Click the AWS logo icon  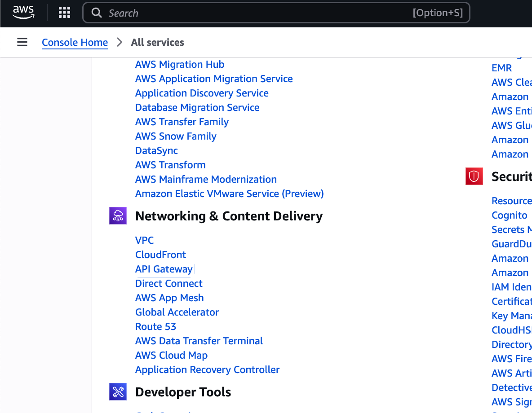coord(23,13)
